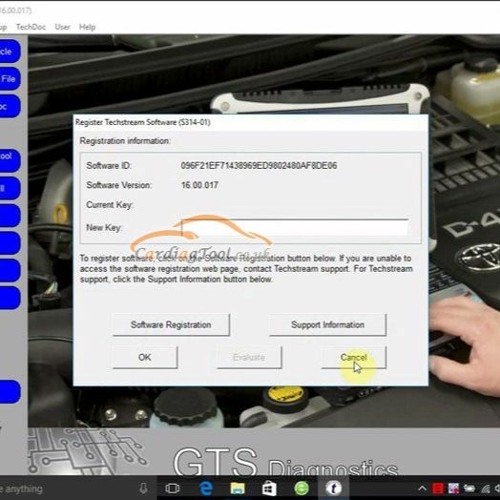Cancel the Register Techstream Software dialog

pos(354,357)
